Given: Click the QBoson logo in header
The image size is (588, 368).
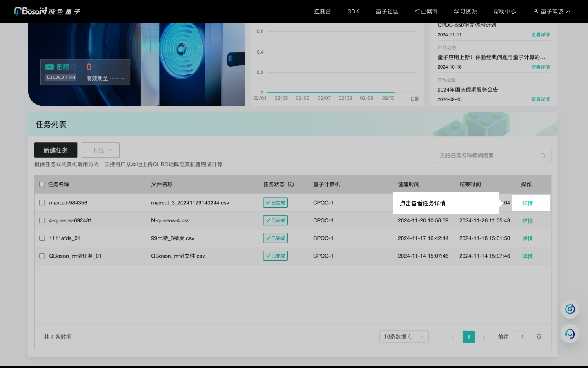Looking at the screenshot, I should click(x=47, y=11).
